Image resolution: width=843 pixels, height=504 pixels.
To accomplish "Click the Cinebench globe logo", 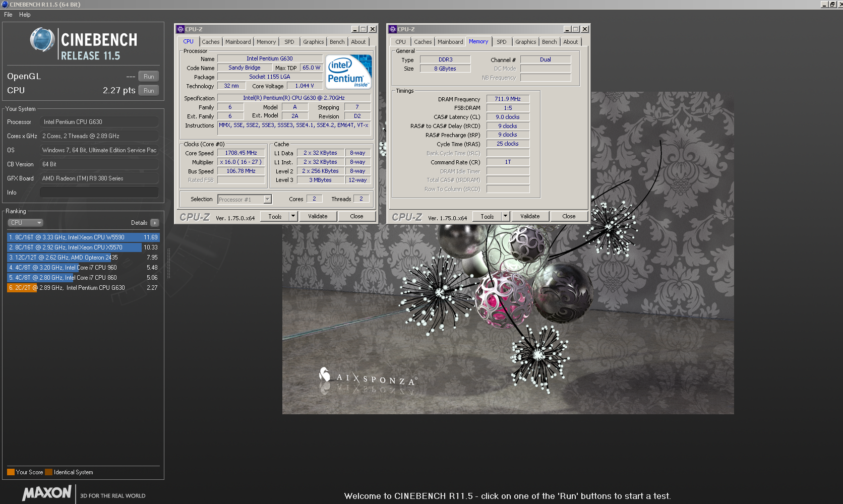I will 42,40.
